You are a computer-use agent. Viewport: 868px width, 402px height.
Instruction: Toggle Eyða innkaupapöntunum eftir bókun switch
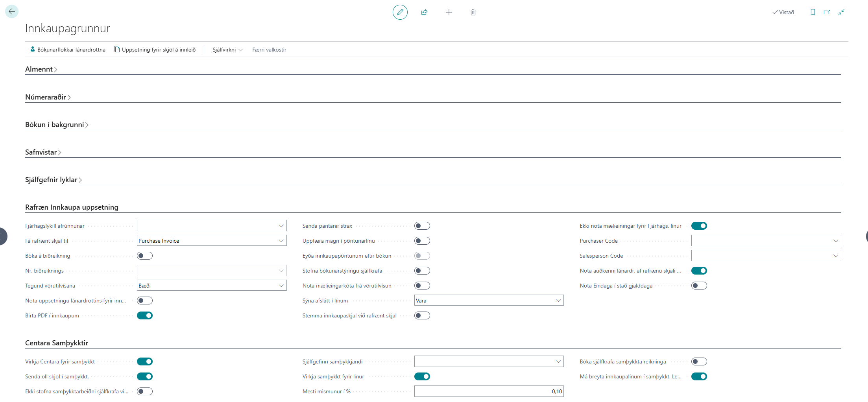point(422,256)
